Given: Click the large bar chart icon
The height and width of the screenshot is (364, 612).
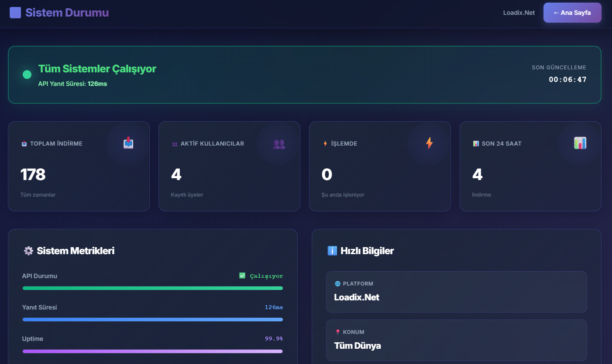Looking at the screenshot, I should click(580, 143).
